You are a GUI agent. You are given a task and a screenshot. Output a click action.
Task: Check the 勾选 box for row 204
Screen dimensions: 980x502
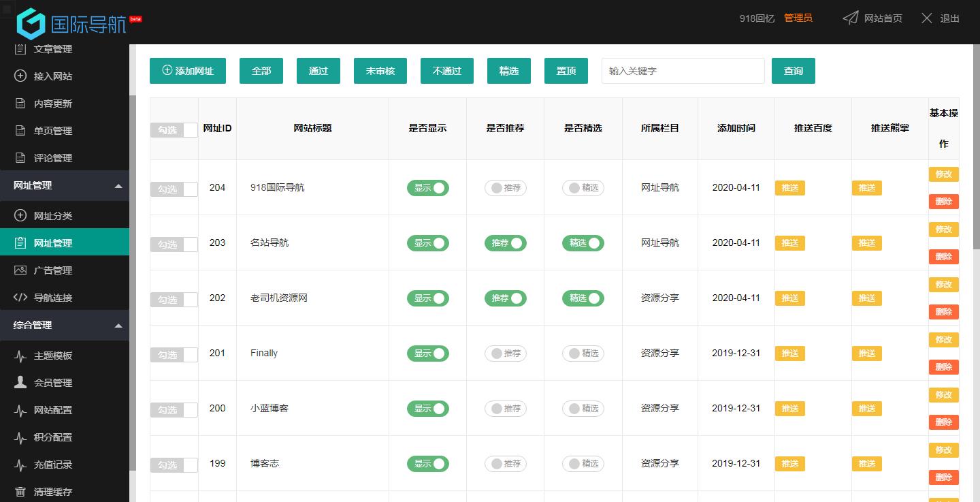174,190
